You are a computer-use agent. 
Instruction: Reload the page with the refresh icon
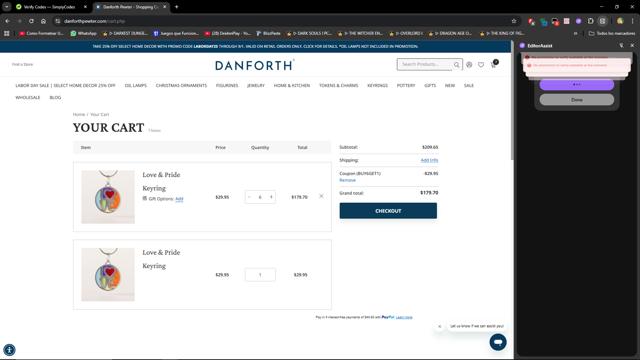[31, 21]
